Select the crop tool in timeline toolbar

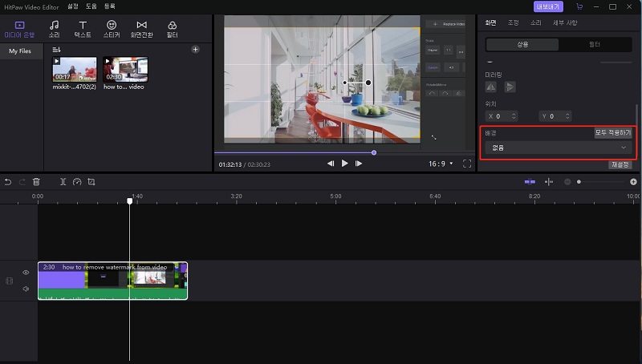pos(91,182)
